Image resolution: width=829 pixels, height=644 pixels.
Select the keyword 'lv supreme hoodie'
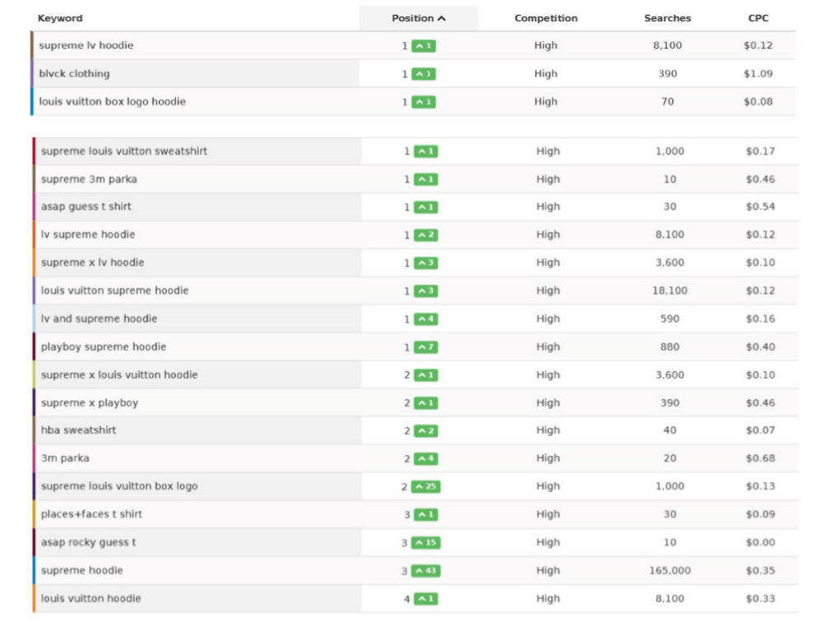(x=88, y=234)
